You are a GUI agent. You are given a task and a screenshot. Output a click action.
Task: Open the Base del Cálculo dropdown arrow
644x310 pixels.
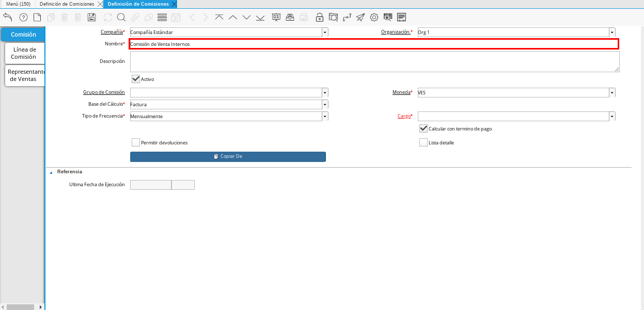point(325,104)
